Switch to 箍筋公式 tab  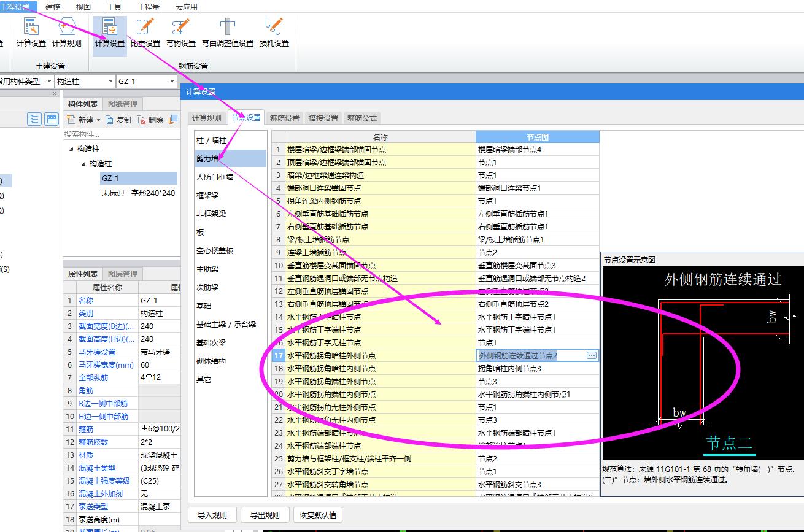pos(362,118)
